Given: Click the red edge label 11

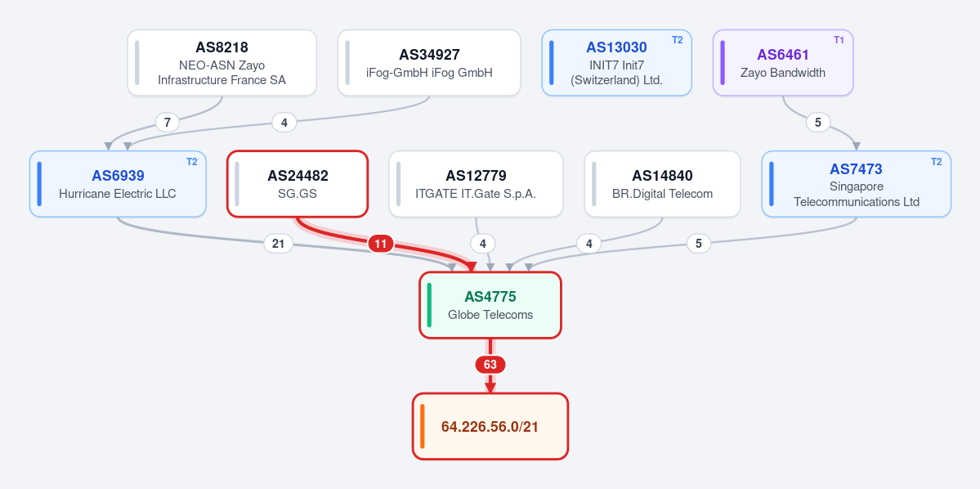Looking at the screenshot, I should click(x=381, y=244).
